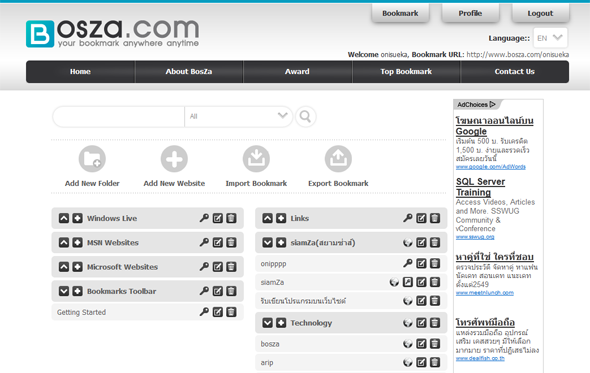Delete the Getting Started bookmark

coord(231,312)
